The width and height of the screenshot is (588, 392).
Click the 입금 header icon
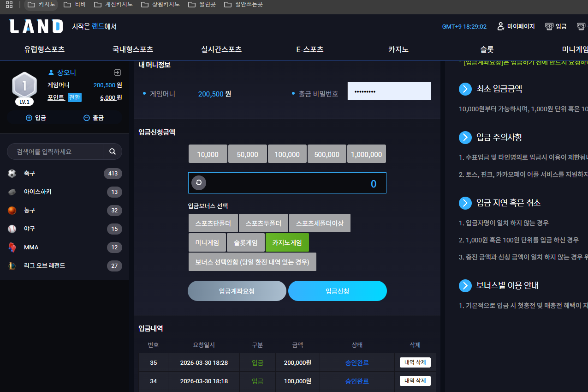[549, 26]
